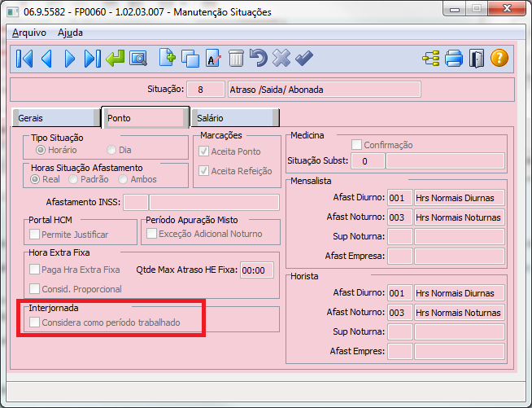Click Afast Empres code field
Screen dimensions: 532x408
[400, 351]
